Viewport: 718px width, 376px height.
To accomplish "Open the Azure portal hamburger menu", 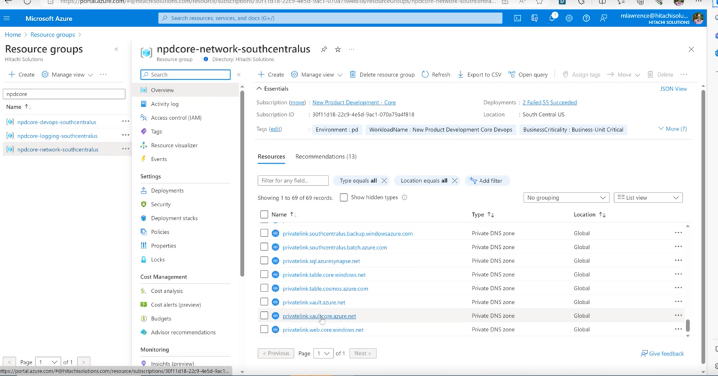I will 7,18.
